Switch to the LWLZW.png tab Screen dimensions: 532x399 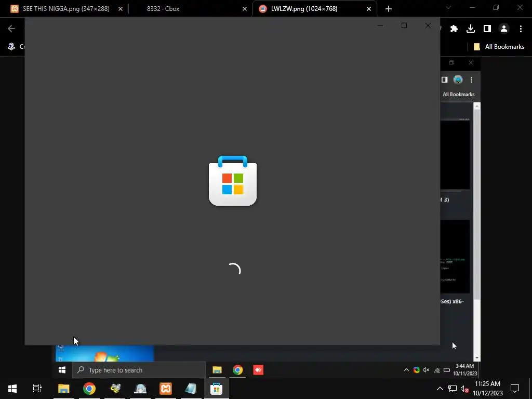coord(315,9)
